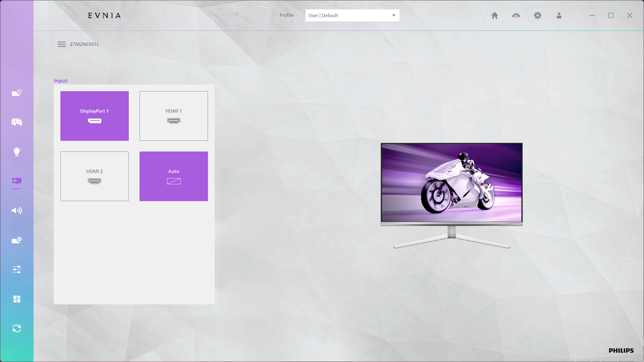Expand the hamburger menu next to 27M2N6501L
The width and height of the screenshot is (644, 362).
click(62, 44)
